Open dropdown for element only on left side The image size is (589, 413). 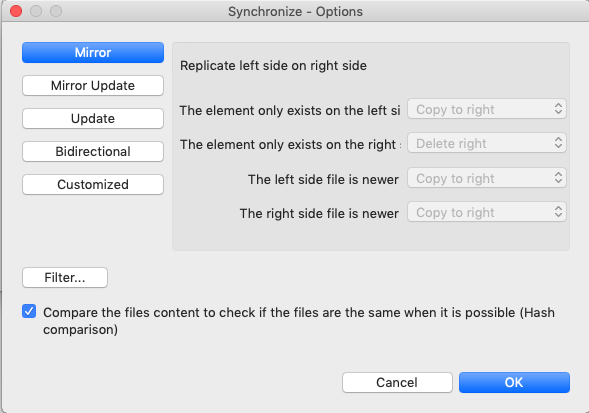coord(487,109)
